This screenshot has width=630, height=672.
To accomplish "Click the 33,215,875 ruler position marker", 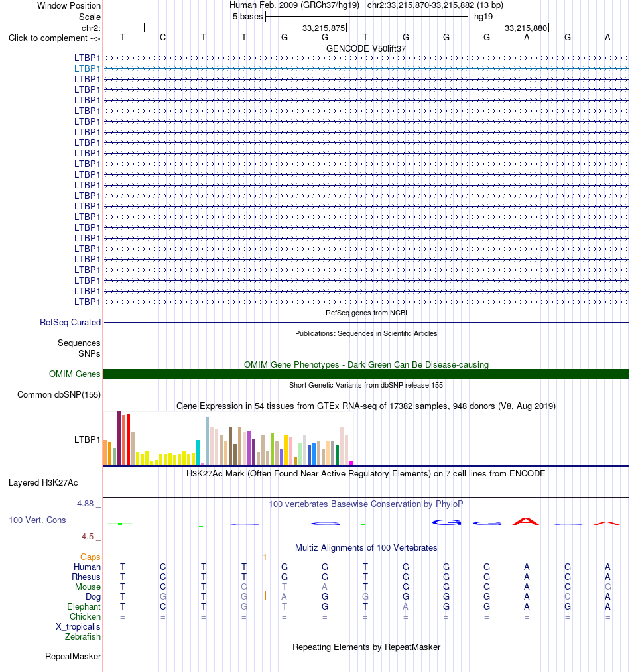I will 324,28.
